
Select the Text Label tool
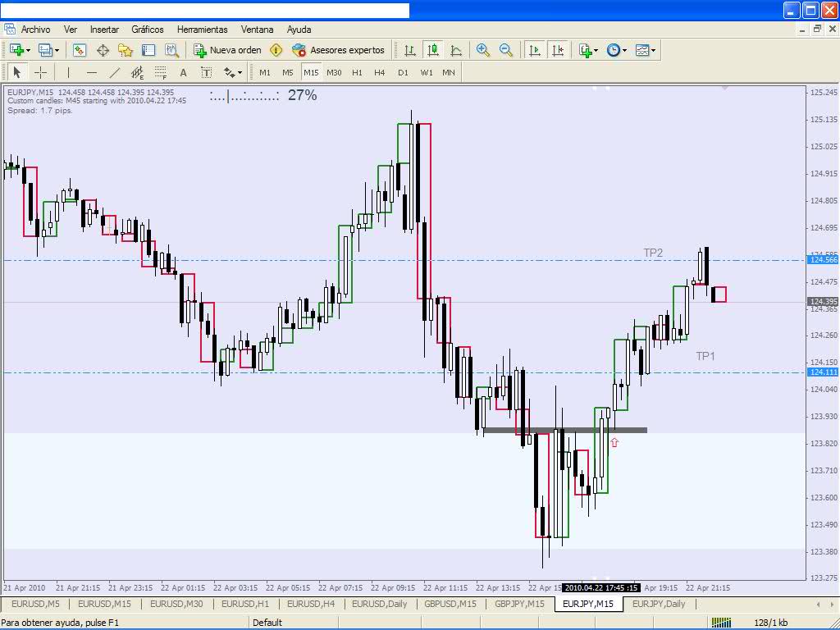click(x=206, y=72)
